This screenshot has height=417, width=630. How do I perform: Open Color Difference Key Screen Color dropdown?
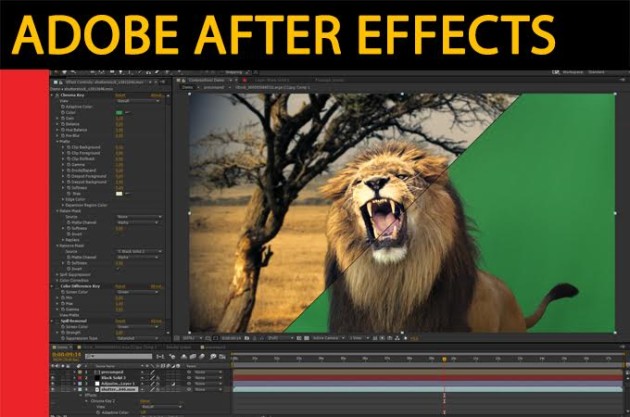(137, 292)
